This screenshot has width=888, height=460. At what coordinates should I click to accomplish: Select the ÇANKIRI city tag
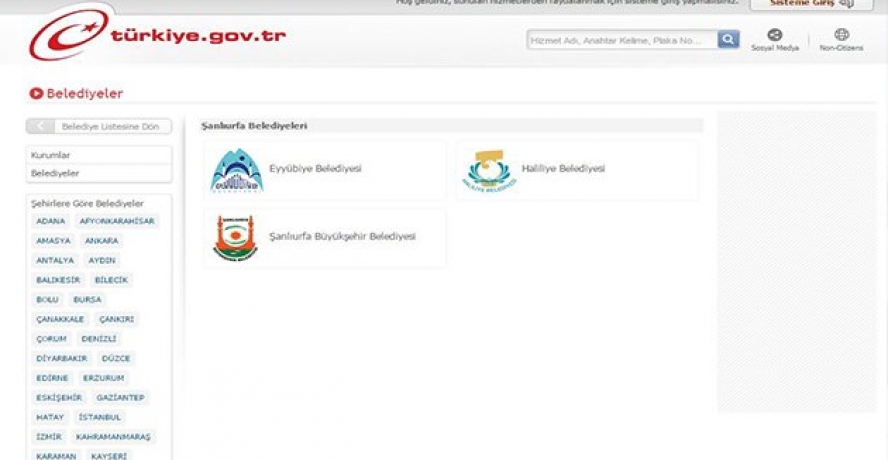click(117, 320)
